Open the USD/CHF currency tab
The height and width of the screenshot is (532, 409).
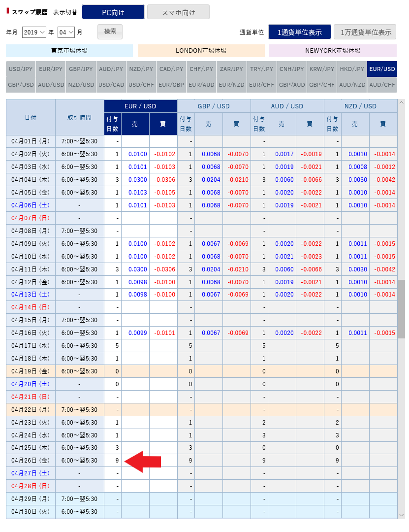point(141,85)
